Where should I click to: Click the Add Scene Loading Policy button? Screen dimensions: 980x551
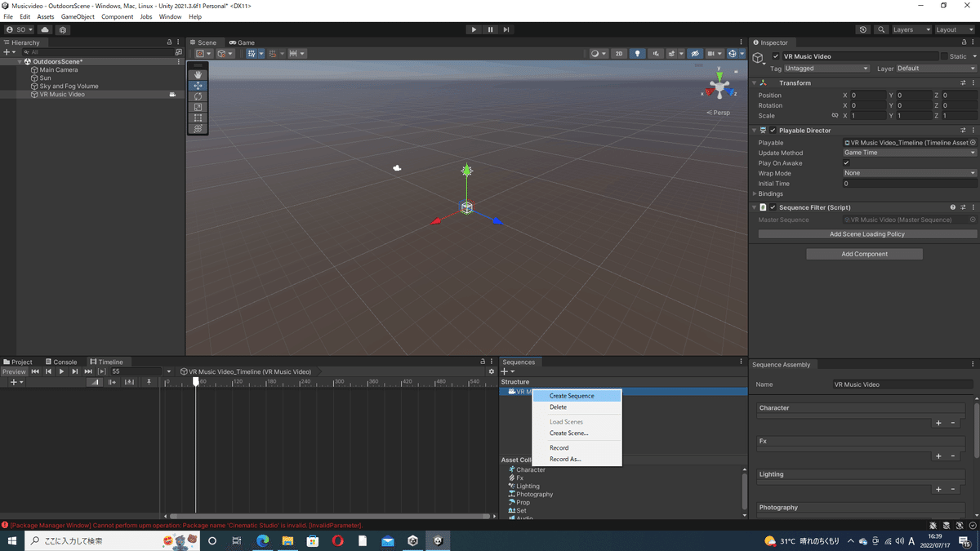coord(866,234)
